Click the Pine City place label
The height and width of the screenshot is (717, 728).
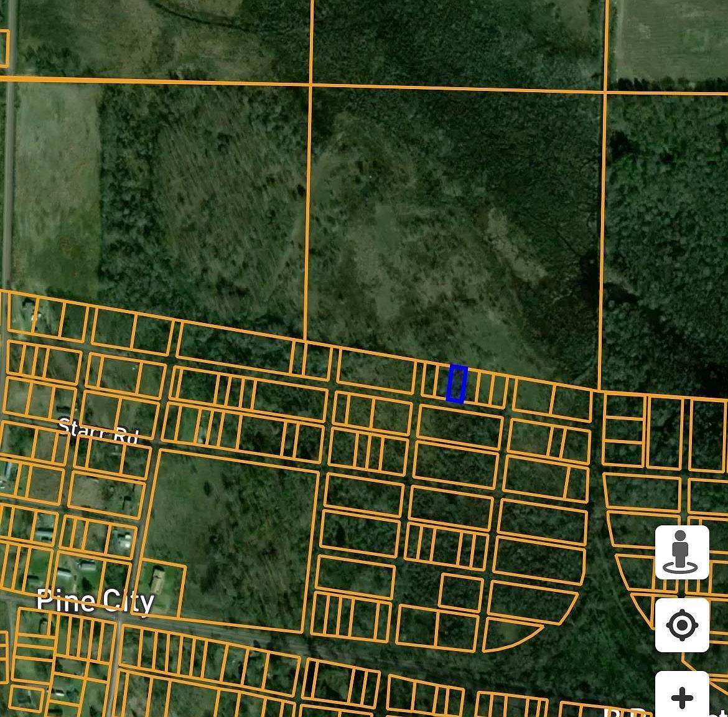[x=95, y=601]
